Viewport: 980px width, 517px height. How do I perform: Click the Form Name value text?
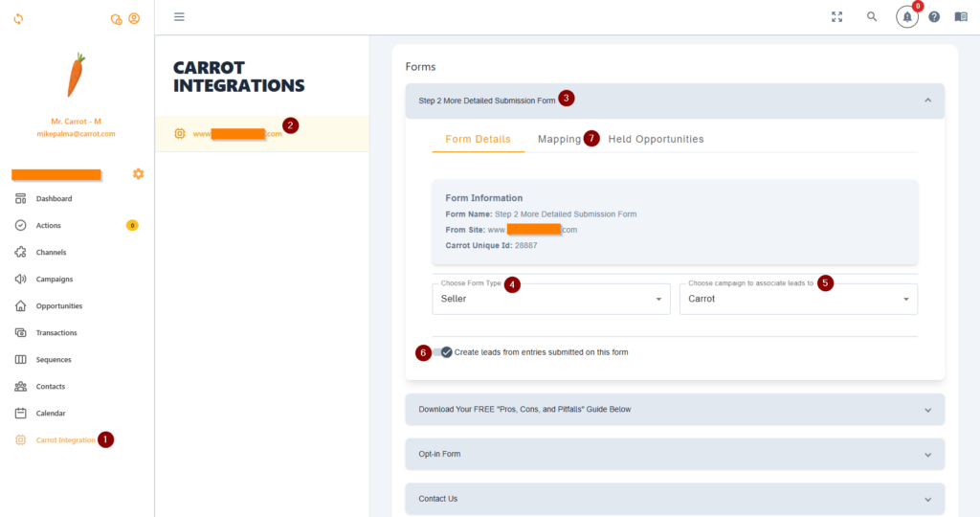566,214
